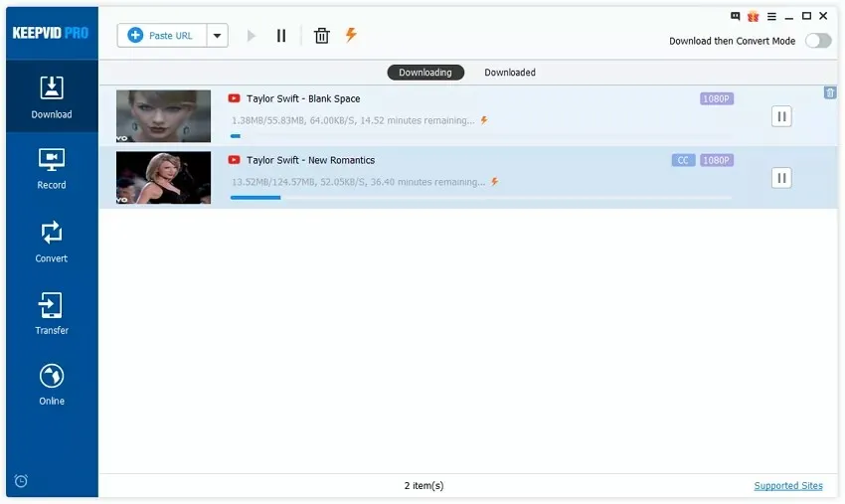Image resolution: width=845 pixels, height=504 pixels.
Task: Click the Paste URL button
Action: [162, 36]
